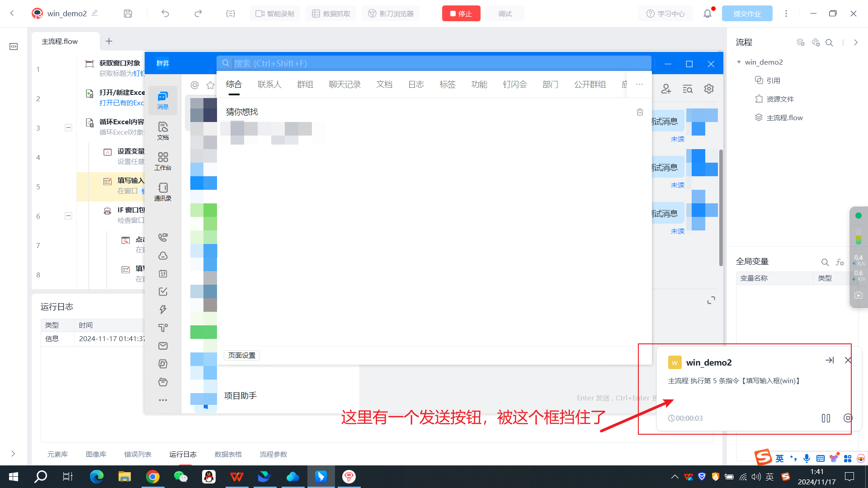
Task: Open DingTalk settings gear icon
Action: [x=709, y=89]
